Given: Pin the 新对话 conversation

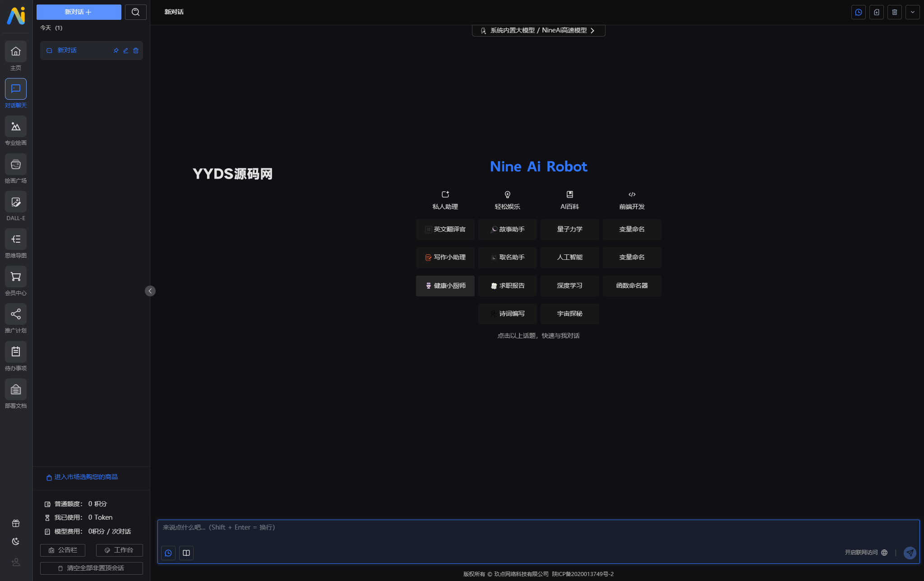Looking at the screenshot, I should (116, 51).
